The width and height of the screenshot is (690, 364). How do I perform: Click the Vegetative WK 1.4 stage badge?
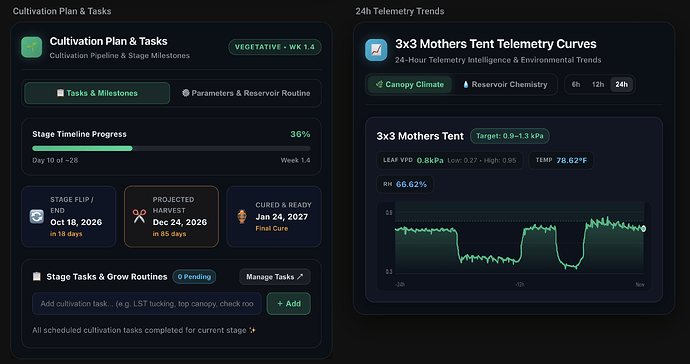[275, 47]
